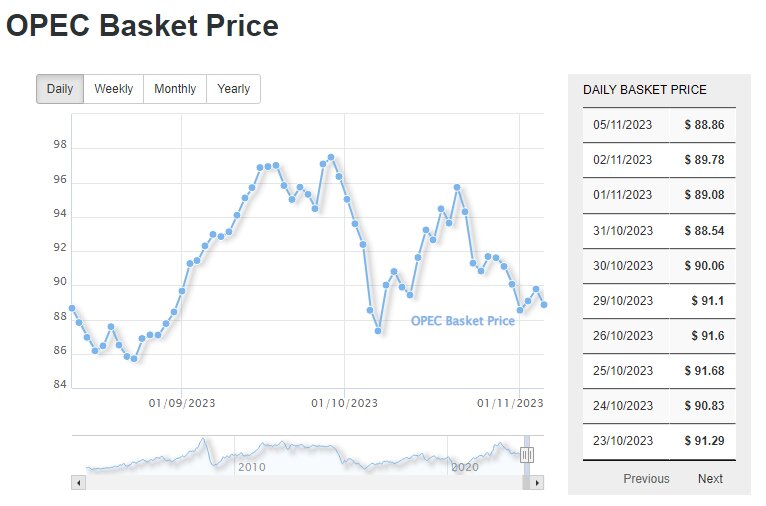Click the navigator scroll right arrow
This screenshot has height=506, width=766.
point(537,482)
